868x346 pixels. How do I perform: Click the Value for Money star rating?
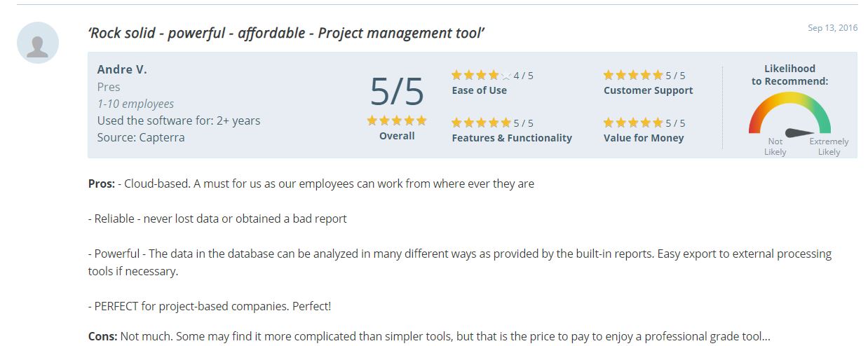pos(632,123)
